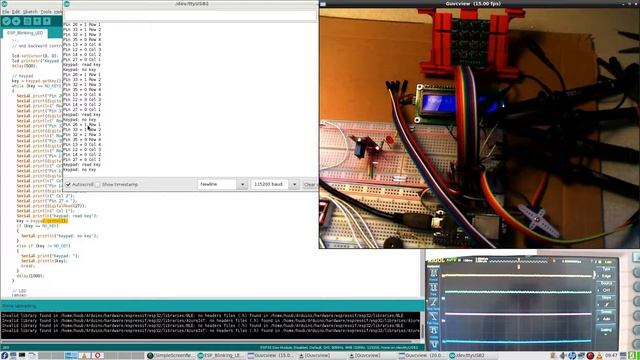The width and height of the screenshot is (640, 360).
Task: Switch to SimpleScreenRecorder taskbar entry
Action: [x=171, y=356]
